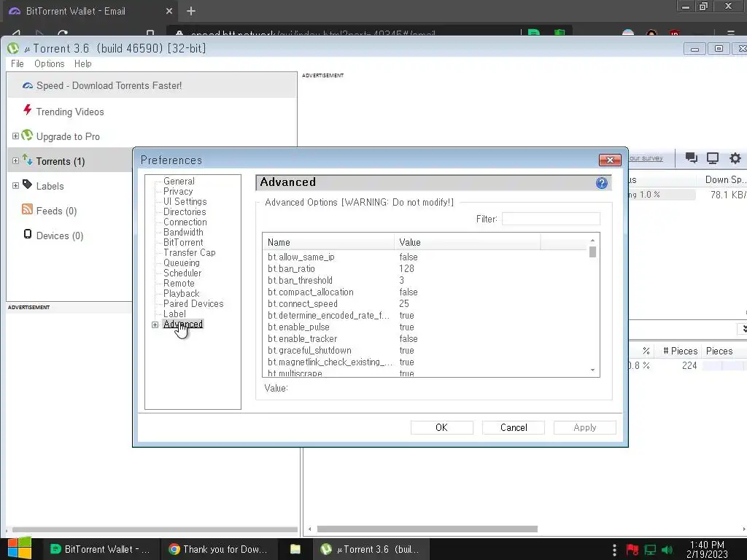Close the BitTorrent Wallet browser tab
Screen dimensions: 747x560
click(x=169, y=11)
